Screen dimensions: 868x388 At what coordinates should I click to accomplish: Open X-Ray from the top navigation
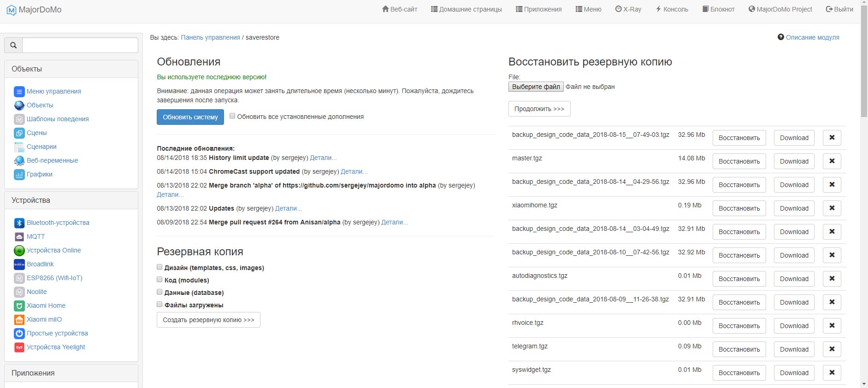point(628,9)
